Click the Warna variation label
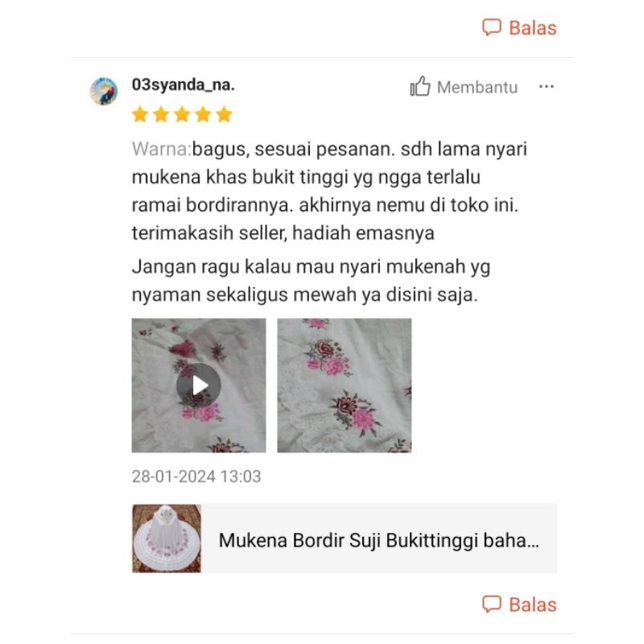This screenshot has width=644, height=644. point(162,149)
